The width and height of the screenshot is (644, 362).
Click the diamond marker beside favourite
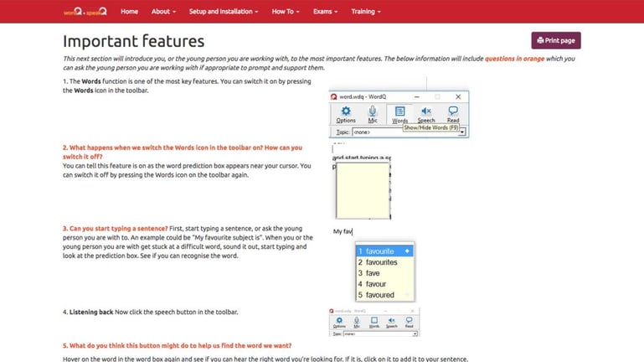point(407,251)
